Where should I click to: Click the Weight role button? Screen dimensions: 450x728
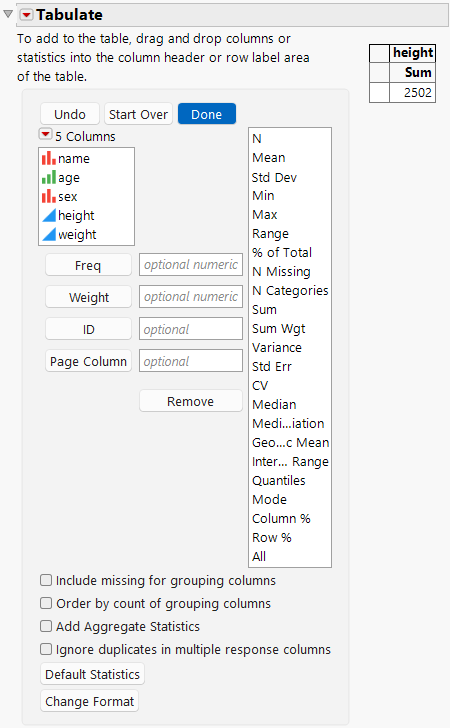pos(88,298)
